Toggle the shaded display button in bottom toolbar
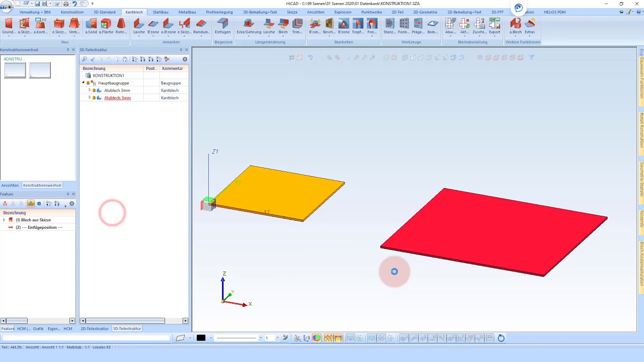The width and height of the screenshot is (644, 362). [x=317, y=338]
